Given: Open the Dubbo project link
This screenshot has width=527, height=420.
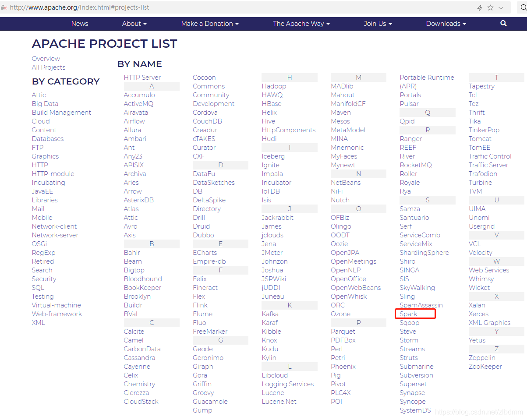Looking at the screenshot, I should point(204,235).
